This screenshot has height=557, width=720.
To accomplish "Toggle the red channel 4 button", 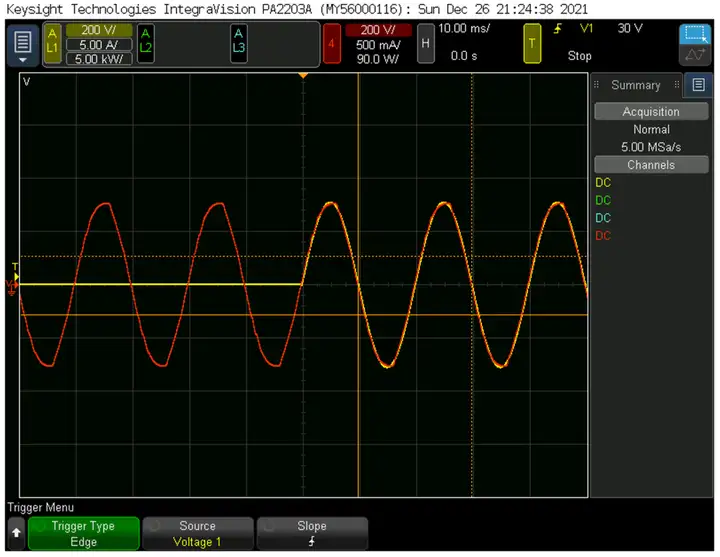I will tap(332, 44).
